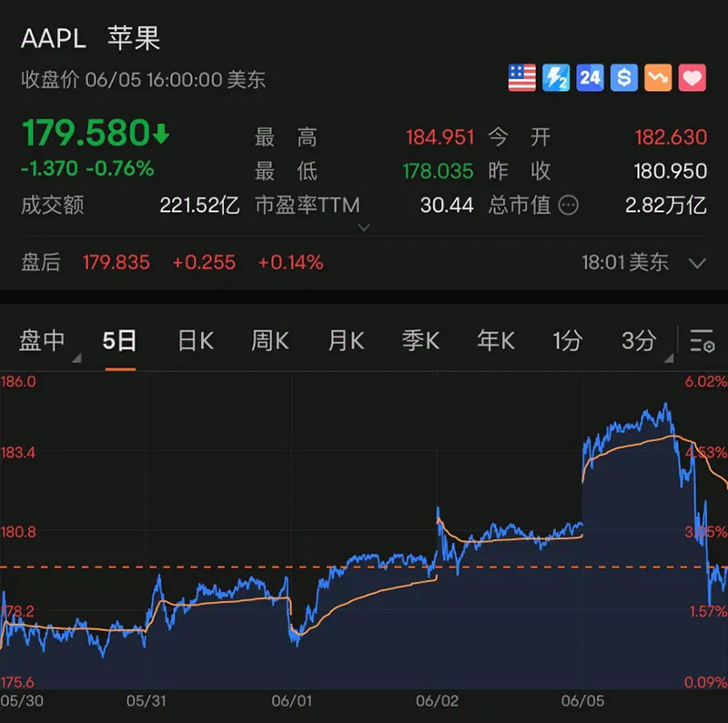
Task: Tap the 06/02 date on chart axis
Action: (437, 701)
